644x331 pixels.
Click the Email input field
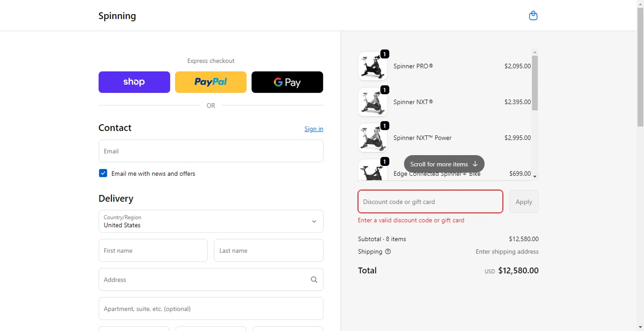(211, 151)
